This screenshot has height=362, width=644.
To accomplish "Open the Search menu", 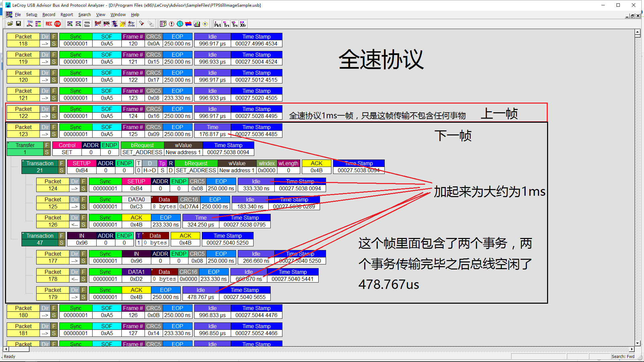I will click(x=85, y=14).
